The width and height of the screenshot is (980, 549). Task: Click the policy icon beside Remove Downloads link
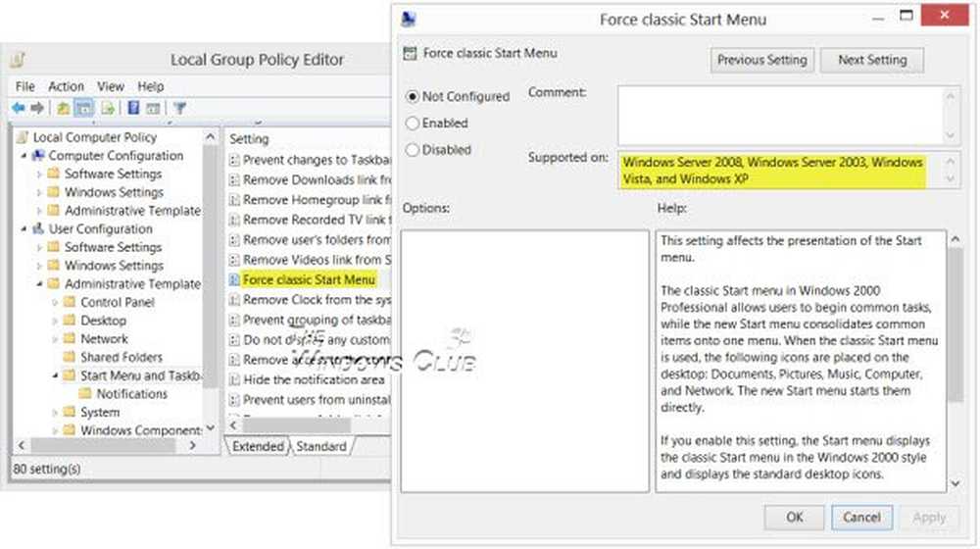click(234, 180)
